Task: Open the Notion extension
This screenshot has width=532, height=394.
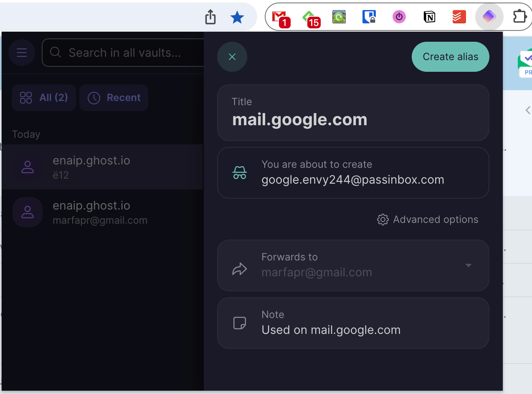Action: click(429, 17)
